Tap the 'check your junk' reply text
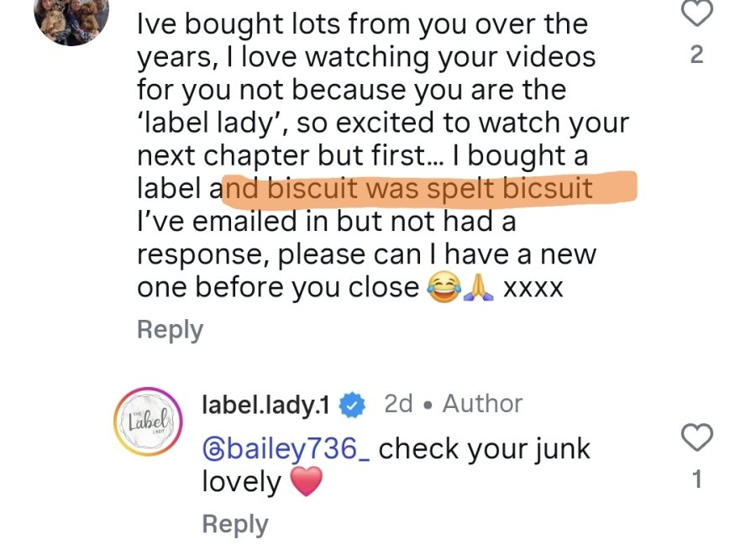Image resolution: width=756 pixels, height=555 pixels. point(484,449)
